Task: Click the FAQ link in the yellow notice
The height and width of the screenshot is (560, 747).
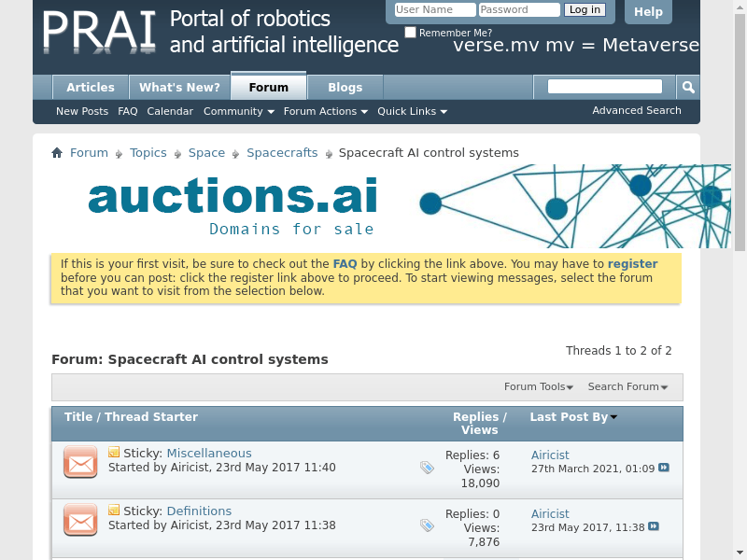Action: coord(345,264)
